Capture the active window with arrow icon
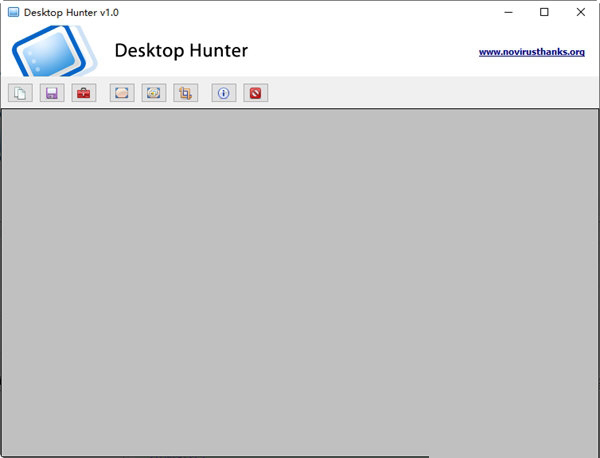This screenshot has height=458, width=600. coord(154,93)
